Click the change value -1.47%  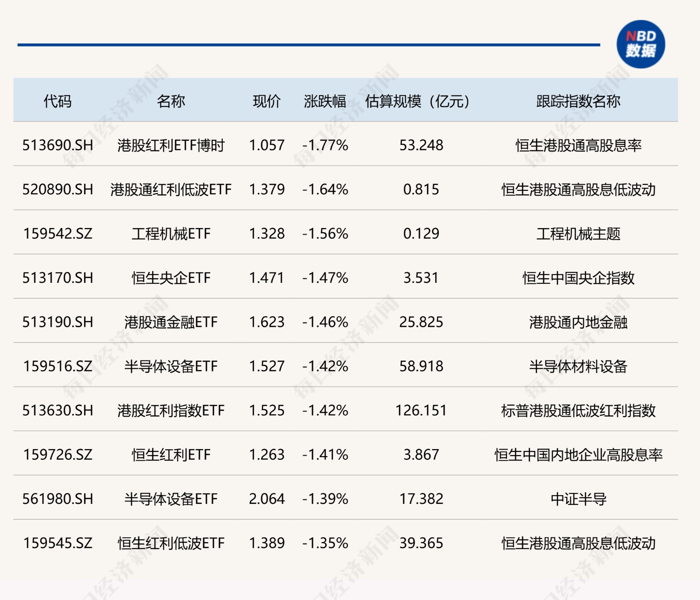(x=325, y=278)
